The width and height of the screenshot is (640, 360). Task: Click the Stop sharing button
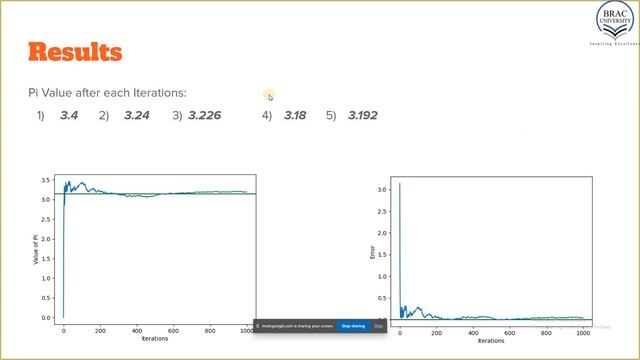353,326
